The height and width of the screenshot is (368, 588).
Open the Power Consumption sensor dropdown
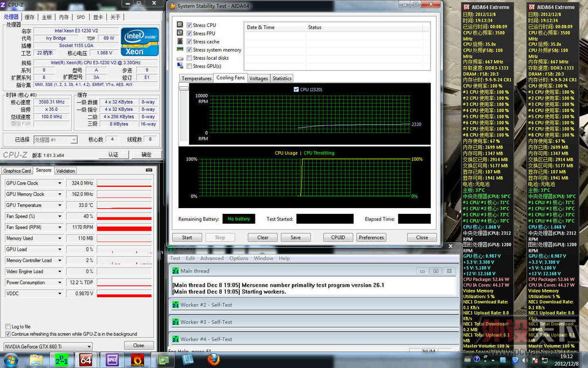60,282
